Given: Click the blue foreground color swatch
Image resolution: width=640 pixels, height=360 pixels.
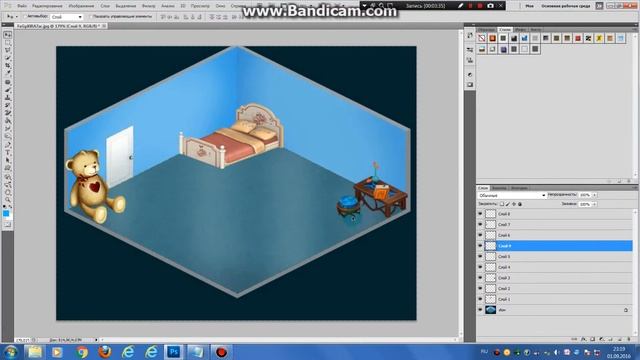Looking at the screenshot, I should click(6, 213).
